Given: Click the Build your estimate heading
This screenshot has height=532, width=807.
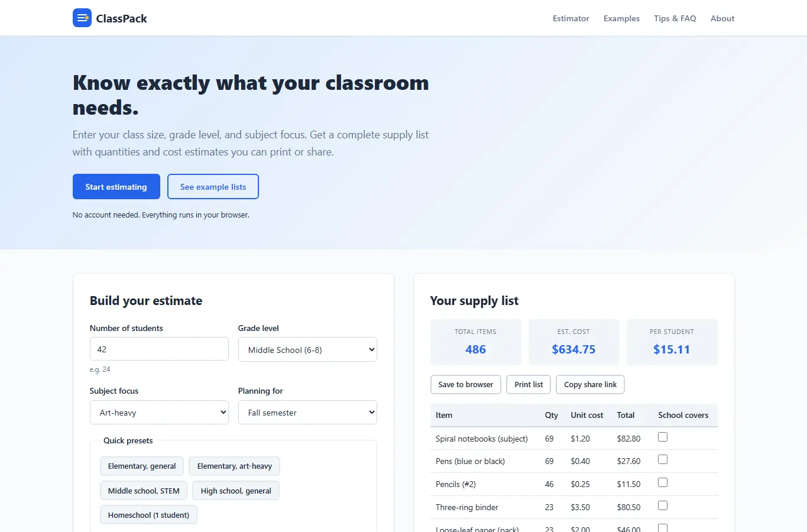Looking at the screenshot, I should (146, 301).
